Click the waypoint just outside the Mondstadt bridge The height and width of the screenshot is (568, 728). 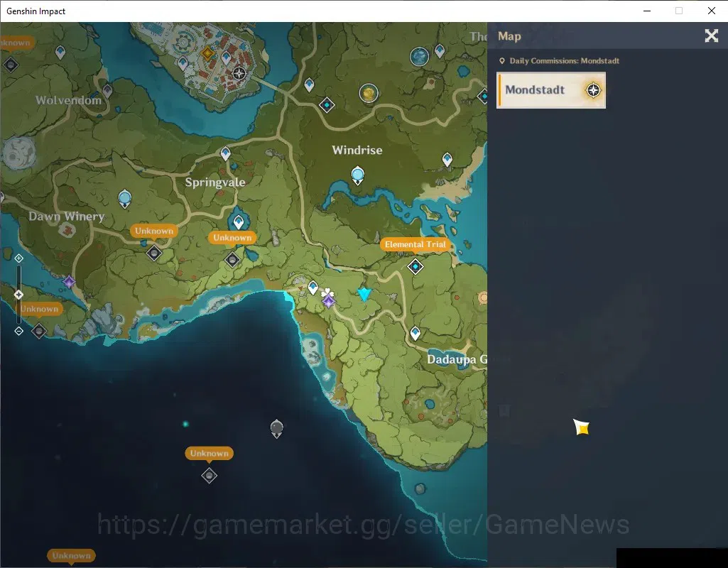coord(309,85)
